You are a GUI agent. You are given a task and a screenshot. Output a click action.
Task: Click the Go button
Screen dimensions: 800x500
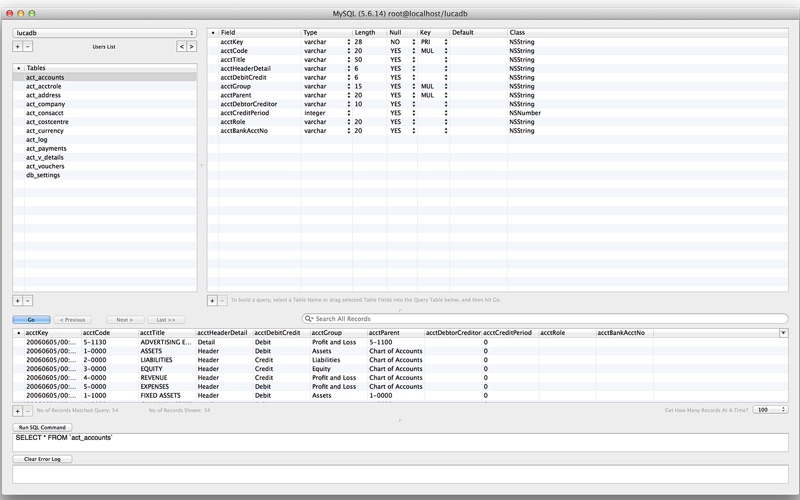(31, 320)
